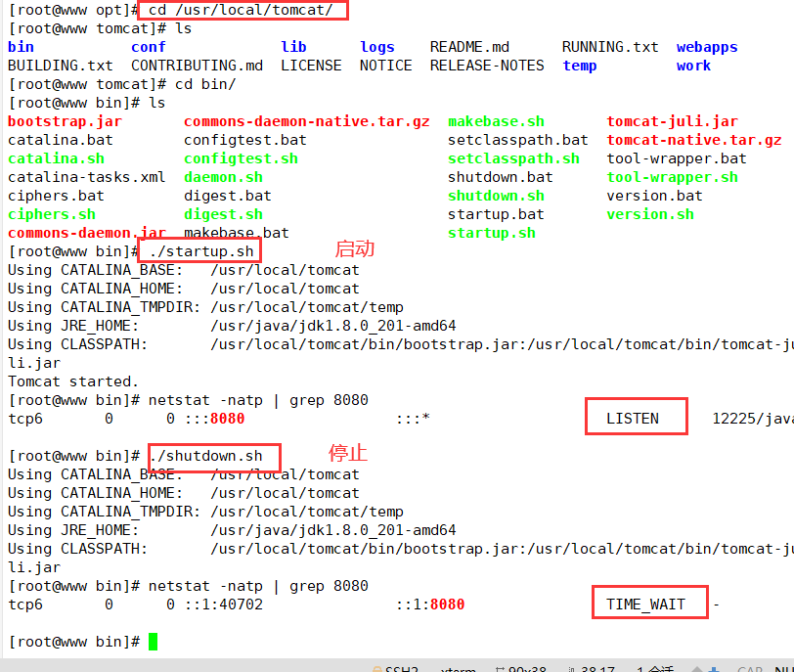Click shutdown.bat file name
Viewport: 794px width, 672px height.
tap(501, 177)
